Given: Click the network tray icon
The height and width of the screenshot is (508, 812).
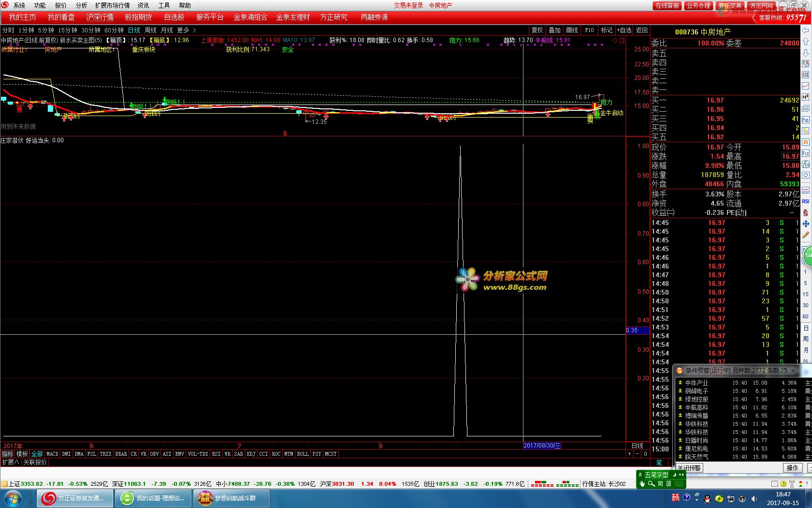Looking at the screenshot, I should (730, 499).
